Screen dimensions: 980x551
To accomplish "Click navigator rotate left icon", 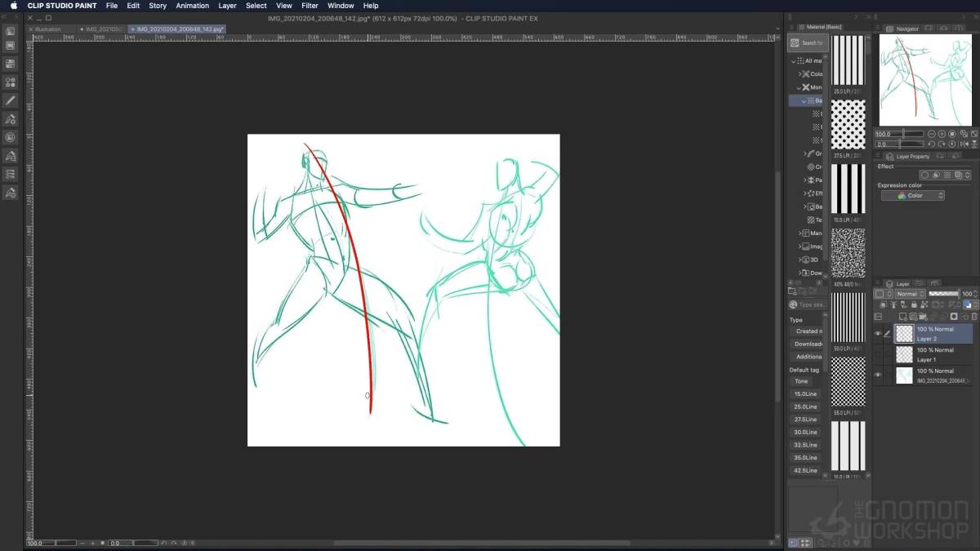I will [x=932, y=144].
